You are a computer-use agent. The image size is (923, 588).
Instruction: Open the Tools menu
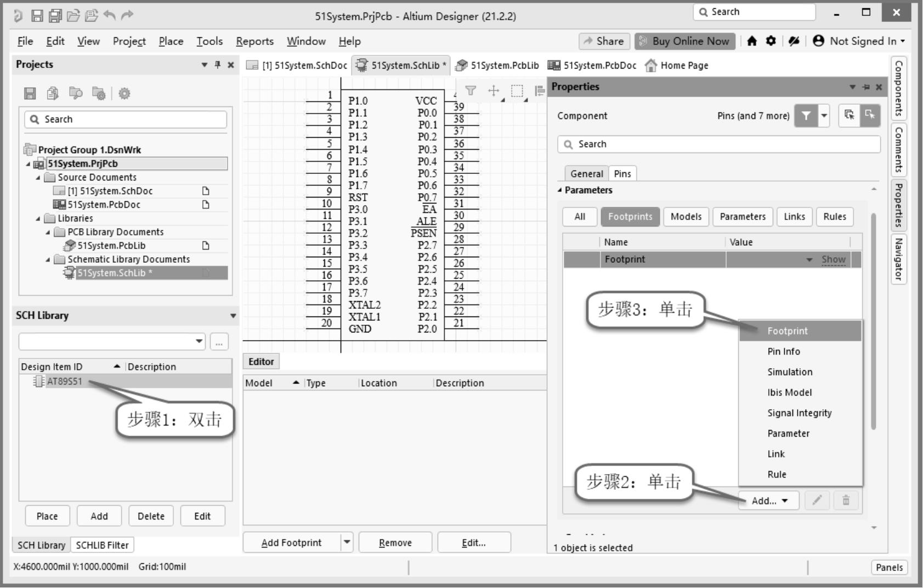tap(209, 41)
